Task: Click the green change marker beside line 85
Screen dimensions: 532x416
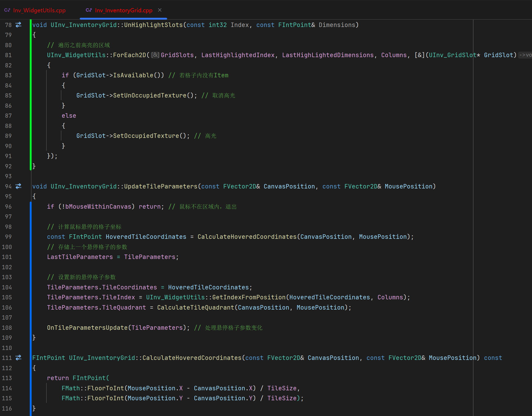Action: coord(31,96)
